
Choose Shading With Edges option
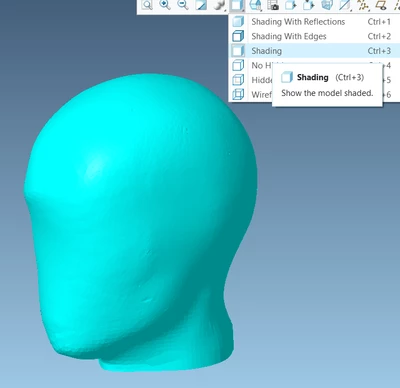[x=315, y=36]
